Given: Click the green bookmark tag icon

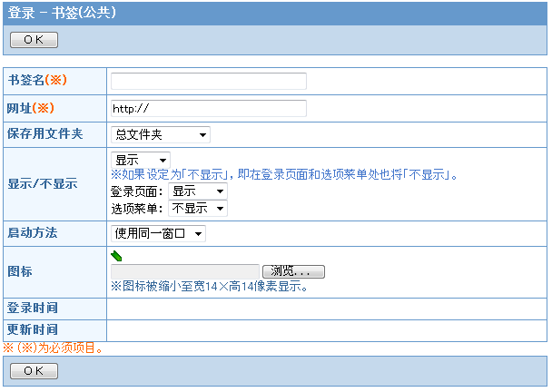Looking at the screenshot, I should click(116, 256).
